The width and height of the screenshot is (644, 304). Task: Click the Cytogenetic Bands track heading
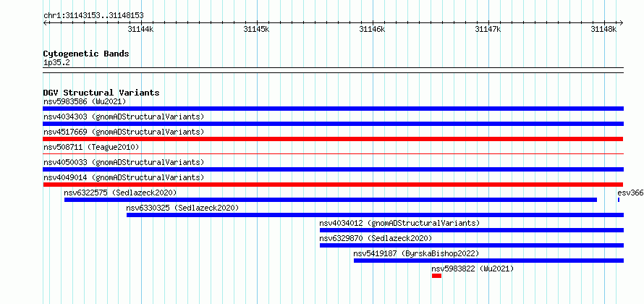86,54
